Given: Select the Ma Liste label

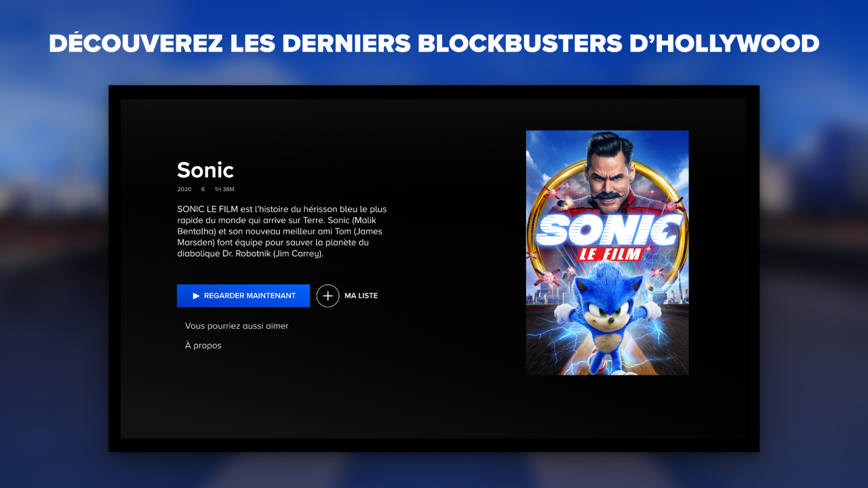Looking at the screenshot, I should tap(361, 296).
